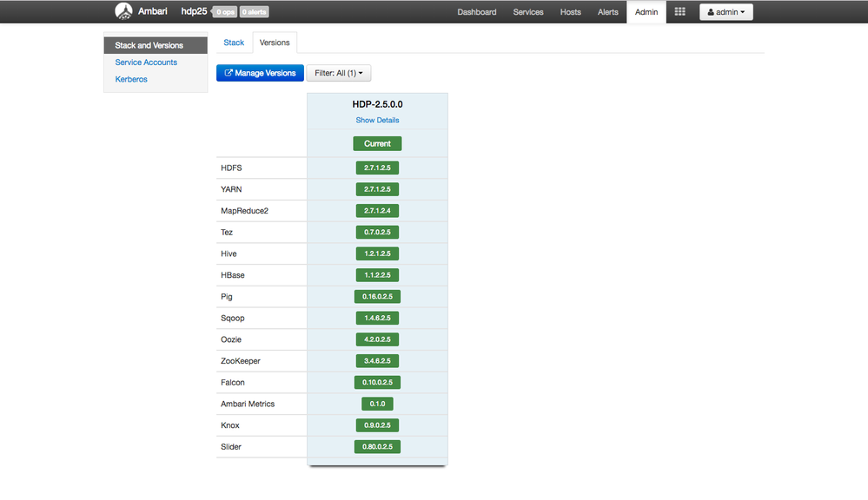
Task: Click the HDFS service row label
Action: click(231, 168)
